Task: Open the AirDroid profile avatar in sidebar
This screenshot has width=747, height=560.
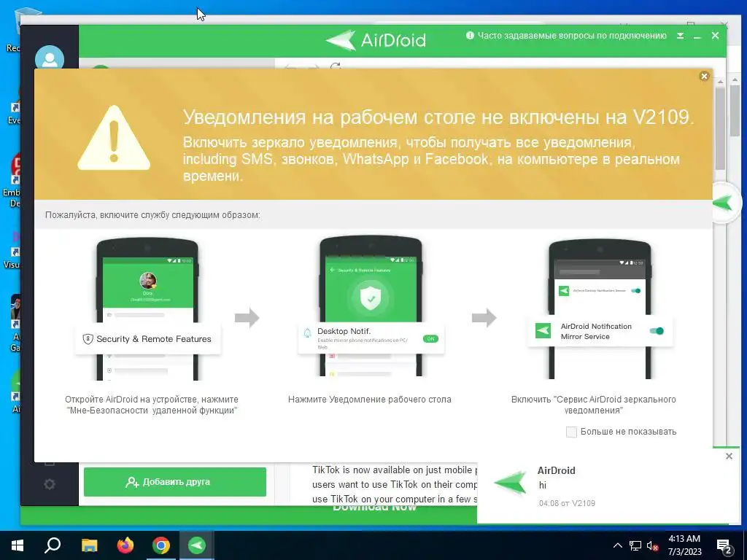Action: 50,58
